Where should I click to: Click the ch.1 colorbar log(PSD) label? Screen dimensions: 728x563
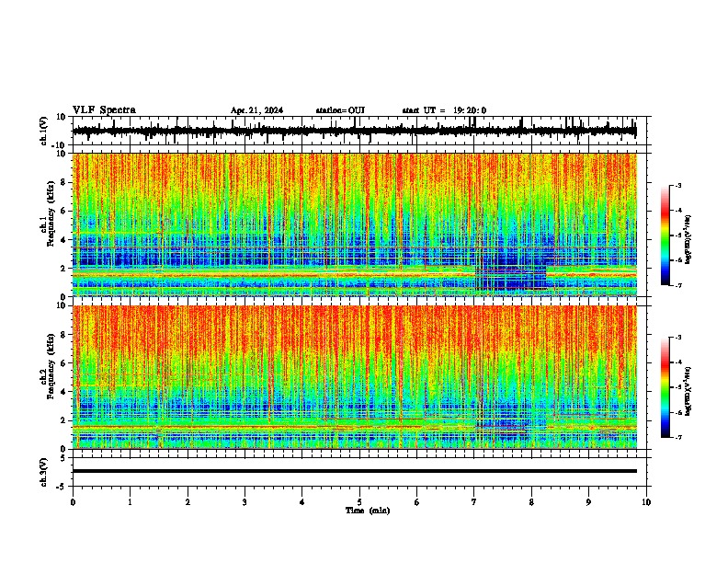[x=688, y=239]
